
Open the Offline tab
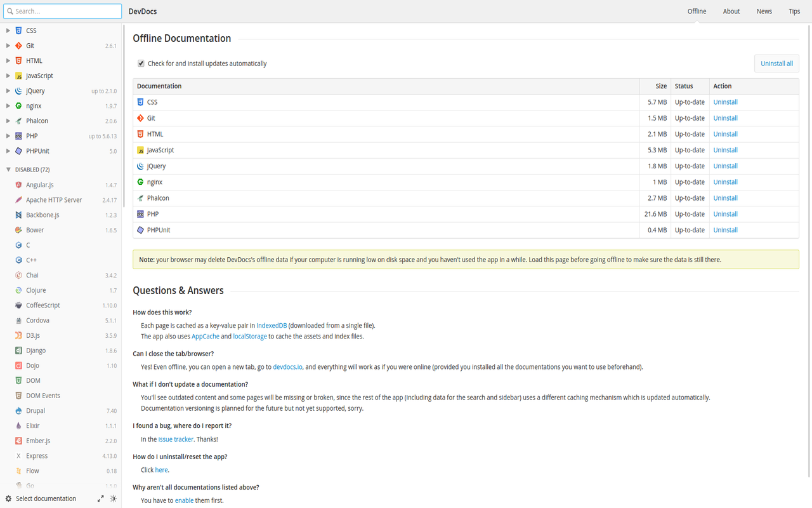pyautogui.click(x=697, y=11)
